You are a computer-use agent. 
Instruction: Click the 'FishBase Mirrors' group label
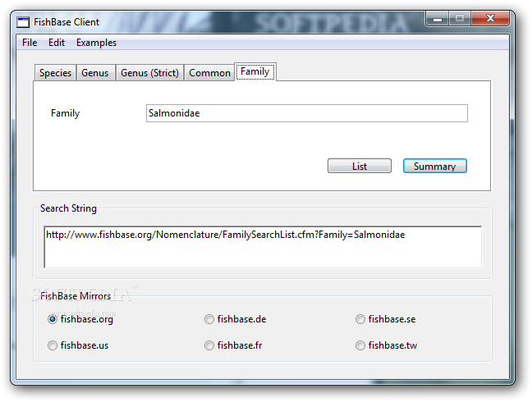point(76,296)
